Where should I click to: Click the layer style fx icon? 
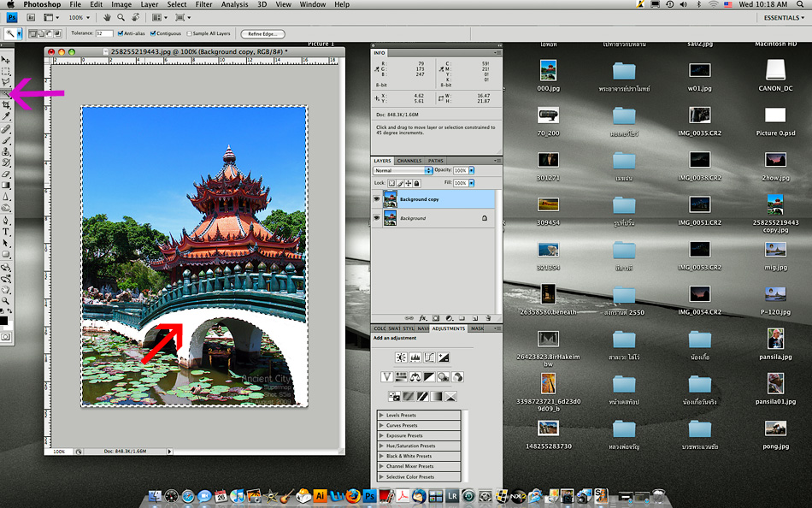coord(422,317)
